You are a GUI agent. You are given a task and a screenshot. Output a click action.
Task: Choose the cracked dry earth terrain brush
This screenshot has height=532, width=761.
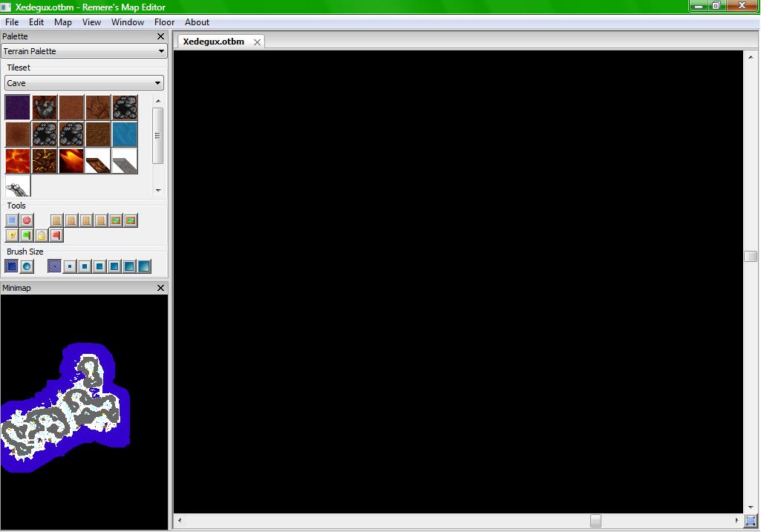(x=98, y=107)
